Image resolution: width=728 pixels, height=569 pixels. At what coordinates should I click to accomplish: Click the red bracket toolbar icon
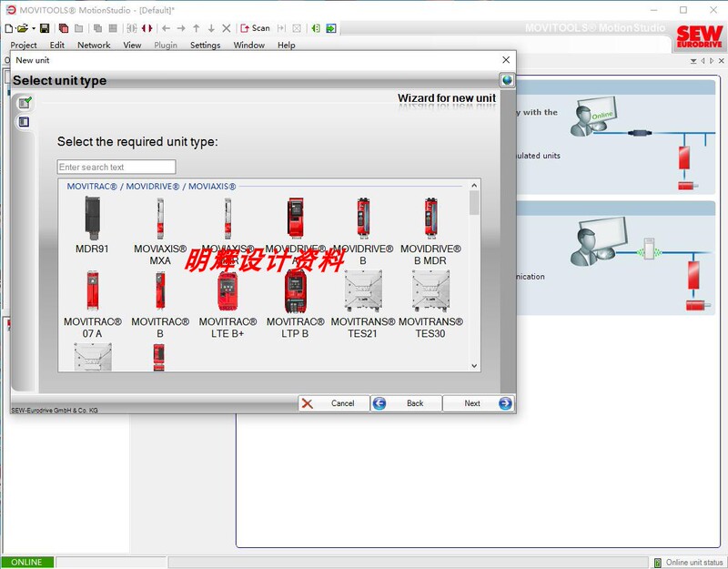coord(147,28)
